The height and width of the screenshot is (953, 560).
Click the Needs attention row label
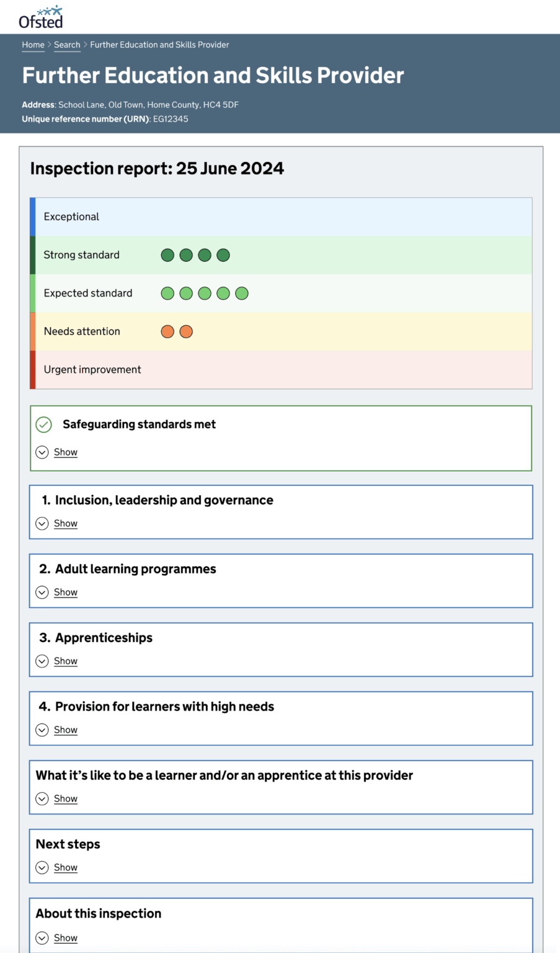pyautogui.click(x=81, y=331)
